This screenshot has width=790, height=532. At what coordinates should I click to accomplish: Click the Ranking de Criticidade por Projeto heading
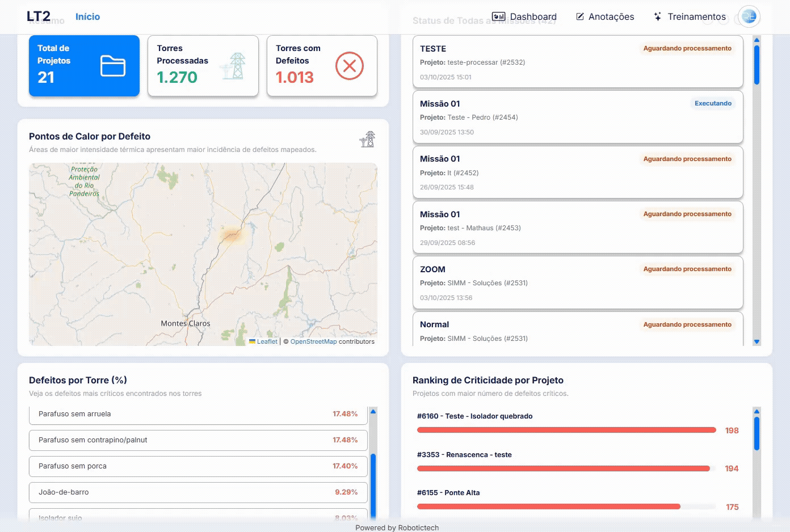(x=488, y=380)
